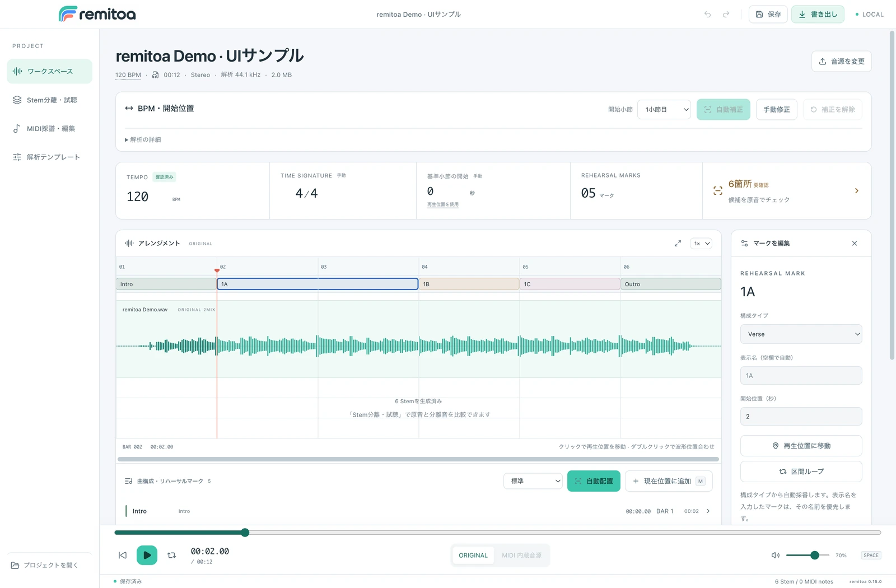Close the マークを編集 panel
This screenshot has height=588, width=896.
tap(855, 244)
